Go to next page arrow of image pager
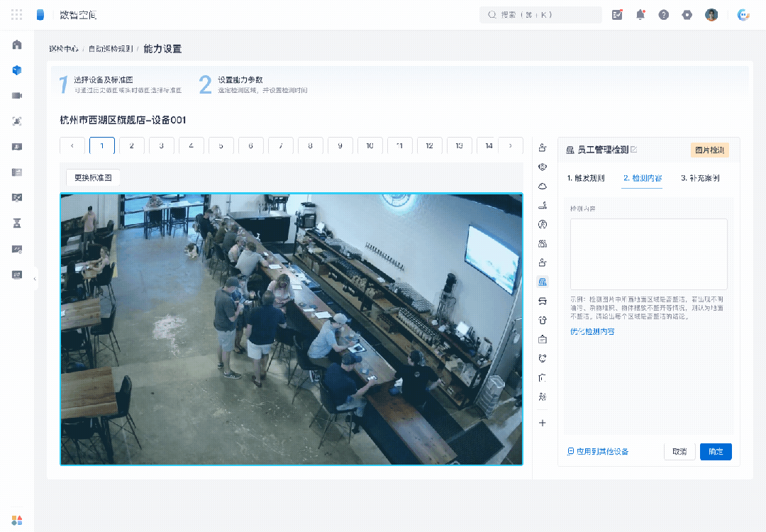The width and height of the screenshot is (766, 532). click(x=511, y=145)
